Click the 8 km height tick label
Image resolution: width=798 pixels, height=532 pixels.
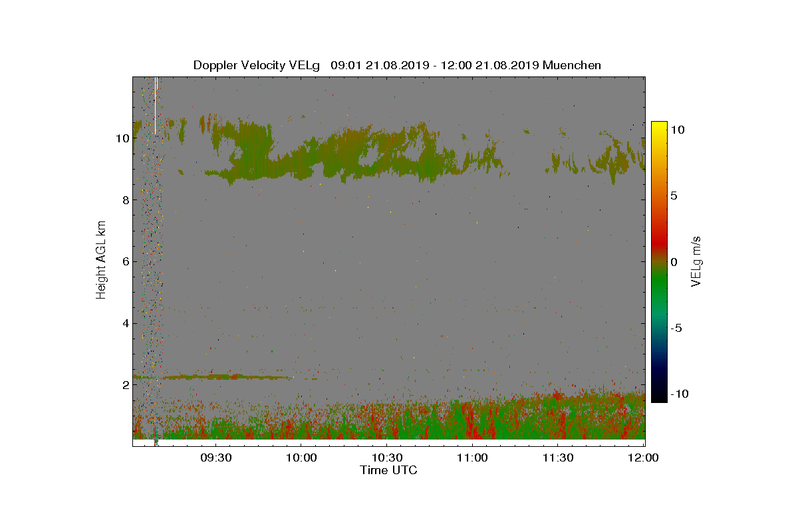coord(124,200)
